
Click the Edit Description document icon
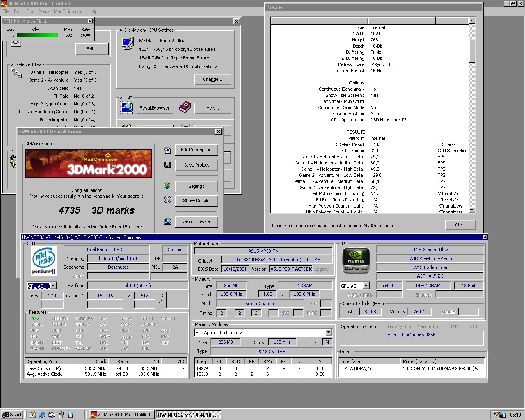tap(167, 151)
